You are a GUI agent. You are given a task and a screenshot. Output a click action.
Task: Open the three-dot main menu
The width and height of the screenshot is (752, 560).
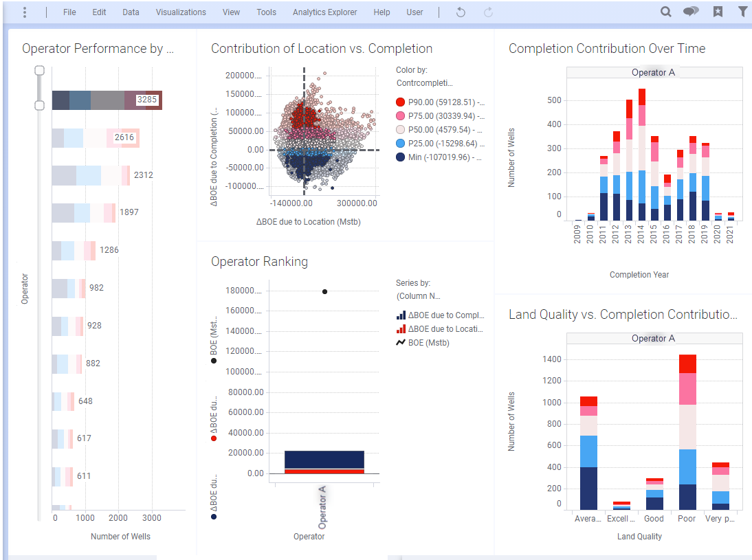click(x=25, y=12)
